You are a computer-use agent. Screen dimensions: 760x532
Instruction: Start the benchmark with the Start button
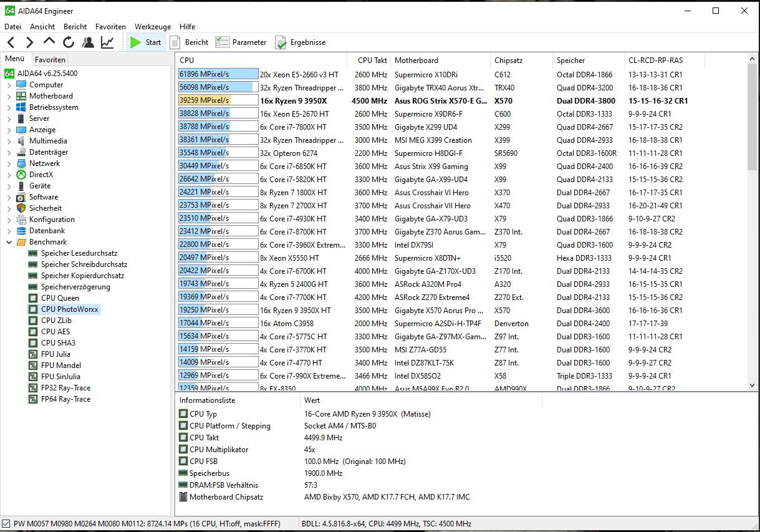pos(146,42)
